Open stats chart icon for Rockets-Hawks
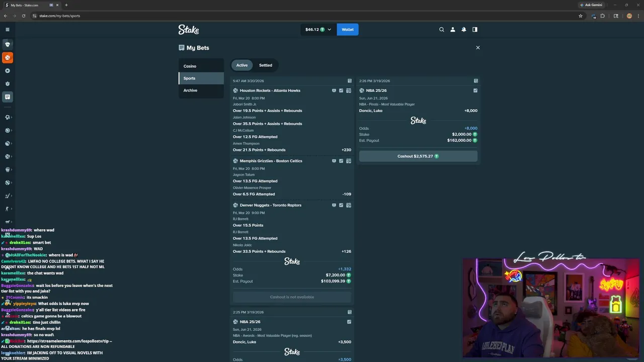This screenshot has width=644, height=362. click(341, 90)
